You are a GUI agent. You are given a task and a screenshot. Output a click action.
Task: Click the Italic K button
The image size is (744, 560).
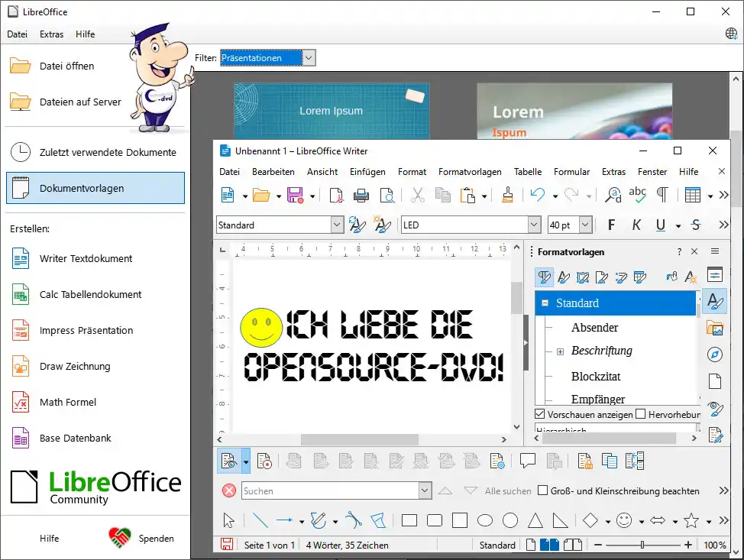[636, 225]
